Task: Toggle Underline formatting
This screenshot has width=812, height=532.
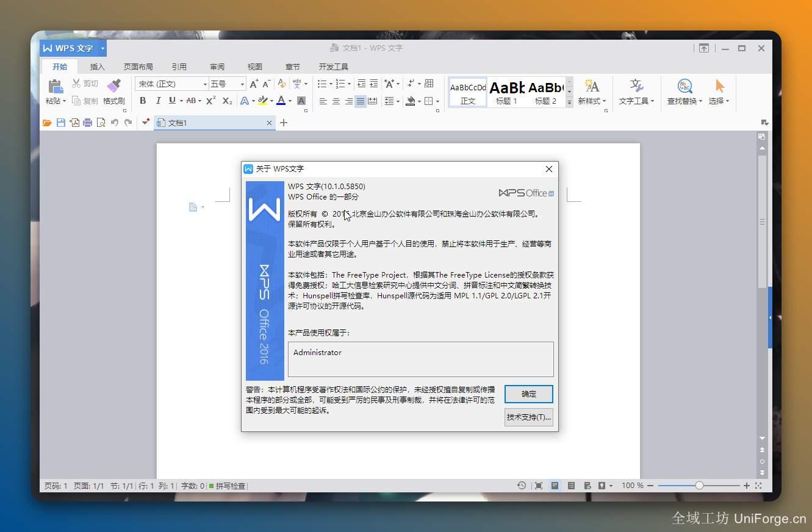Action: point(172,101)
